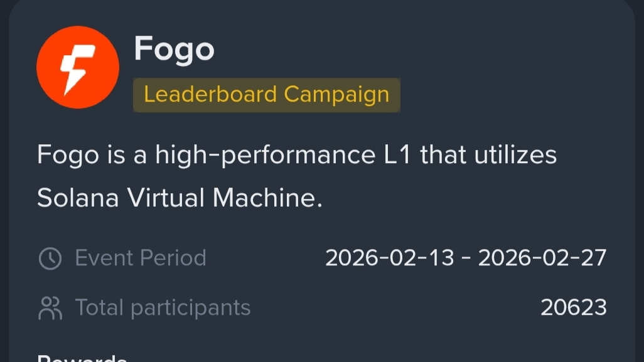Viewport: 644px width, 362px height.
Task: Click the word 'Machine.' ending the description
Action: [x=267, y=198]
